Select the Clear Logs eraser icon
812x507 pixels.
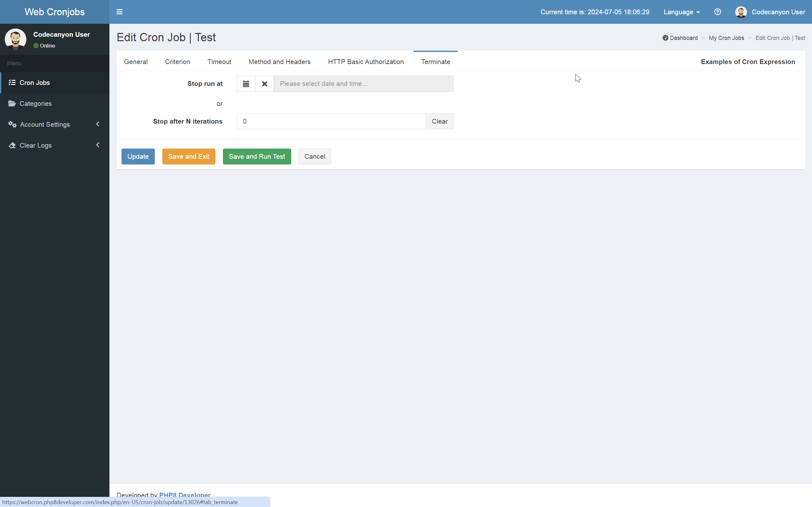pos(12,145)
